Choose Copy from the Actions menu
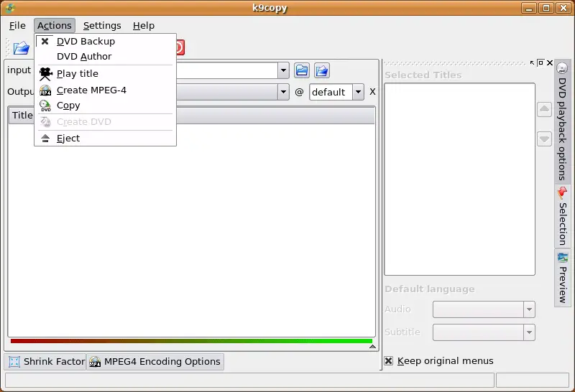The height and width of the screenshot is (392, 575). (105, 106)
